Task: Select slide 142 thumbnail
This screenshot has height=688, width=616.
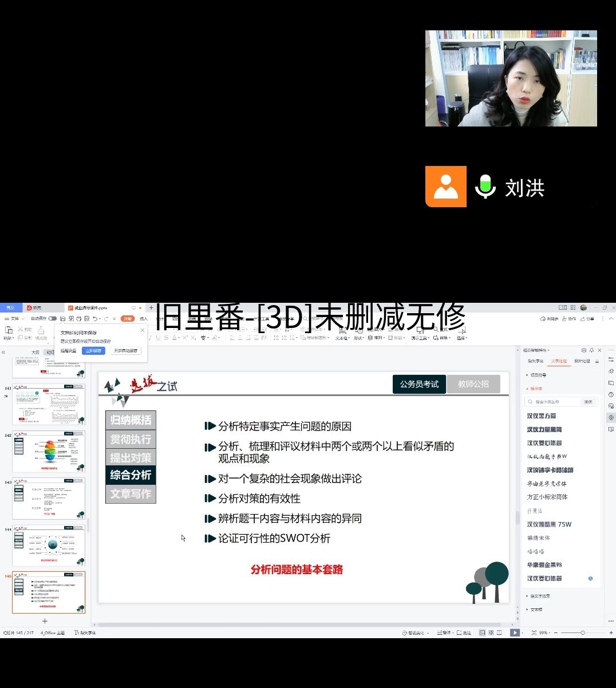Action: pyautogui.click(x=49, y=452)
